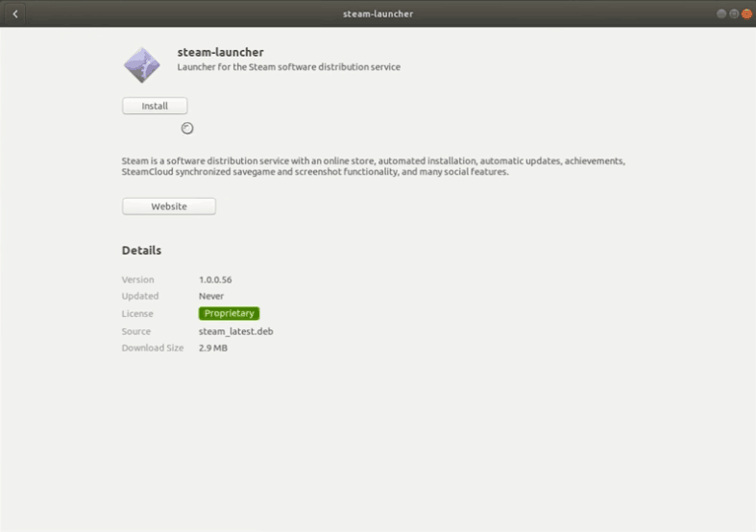Minimize the window with the gray button
The width and height of the screenshot is (756, 532).
pos(721,14)
